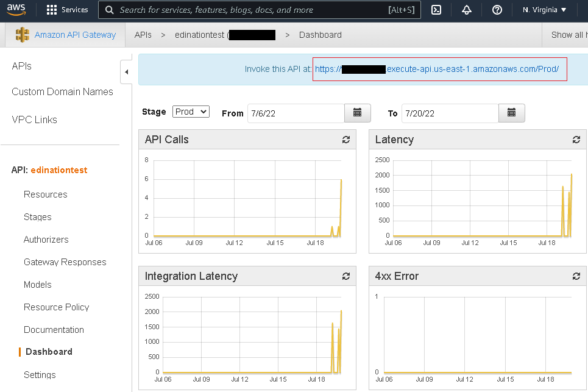Screen dimensions: 588x392
Task: Click the Integration Latency chart peak
Action: (341, 341)
